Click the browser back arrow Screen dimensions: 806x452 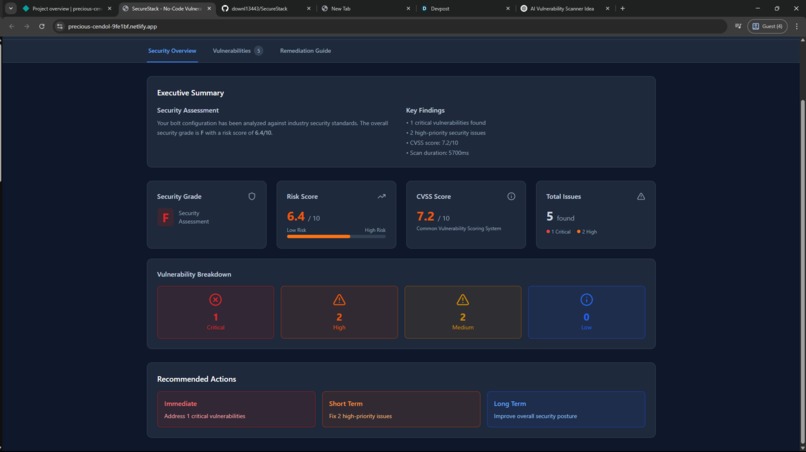[11, 26]
